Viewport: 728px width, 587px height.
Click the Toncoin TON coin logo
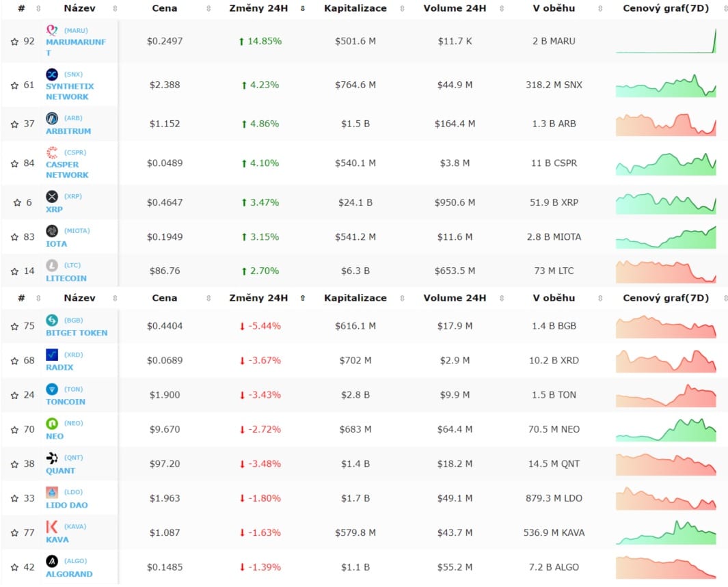click(52, 389)
